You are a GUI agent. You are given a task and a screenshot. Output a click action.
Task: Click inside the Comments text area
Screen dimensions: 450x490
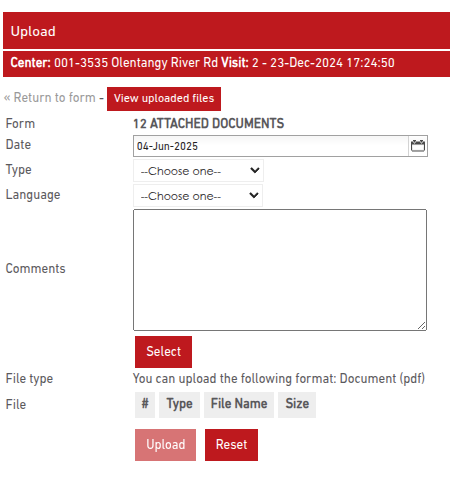280,270
